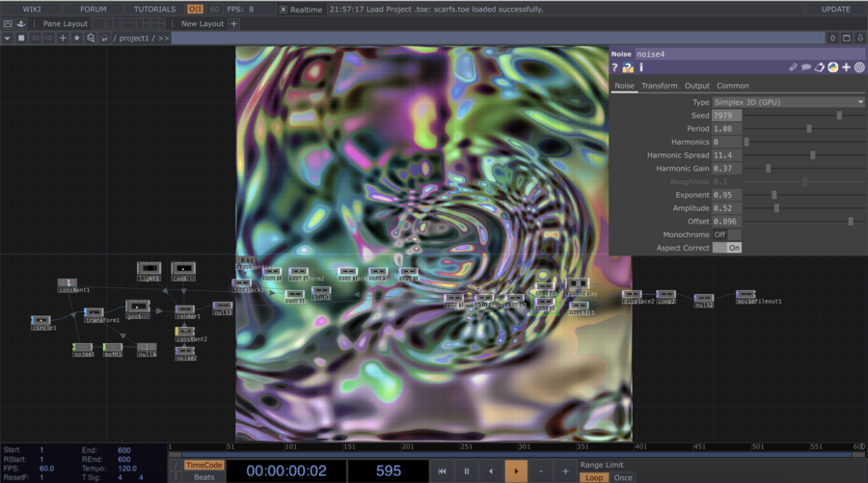This screenshot has height=483, width=868.
Task: Open the operator help question mark icon
Action: pos(614,67)
